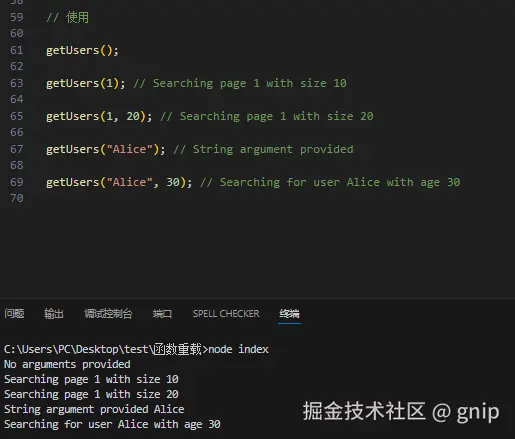Click line number 63 in gutter

coord(17,83)
